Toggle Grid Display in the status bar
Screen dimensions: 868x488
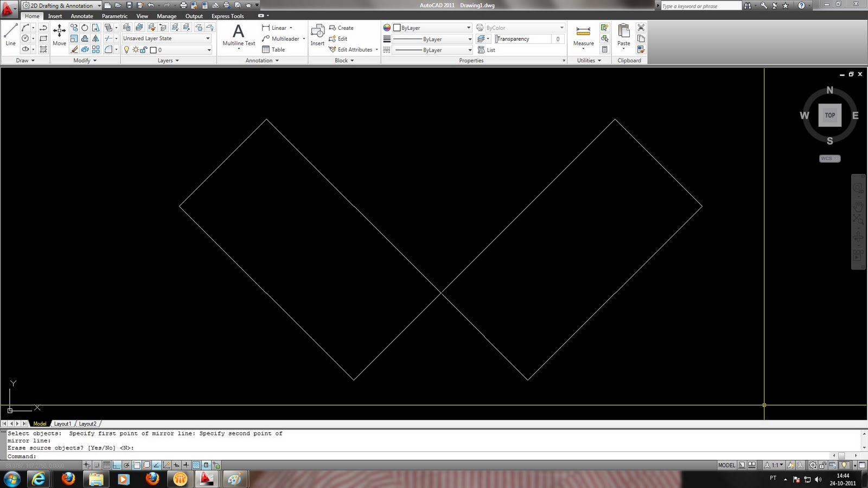click(107, 465)
